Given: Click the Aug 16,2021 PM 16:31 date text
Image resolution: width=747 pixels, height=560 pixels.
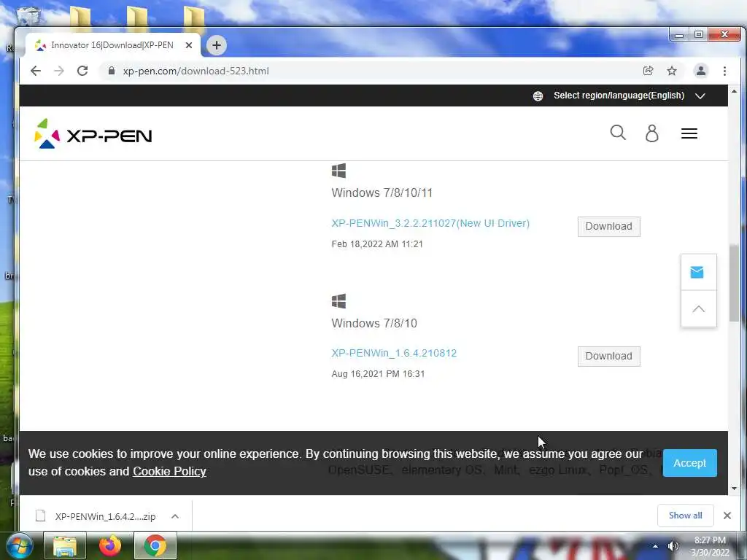Looking at the screenshot, I should pyautogui.click(x=379, y=374).
